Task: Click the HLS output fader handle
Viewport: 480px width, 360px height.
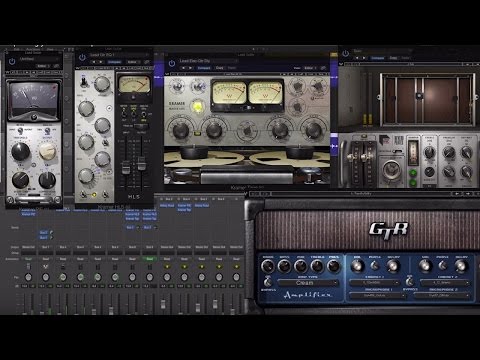Action: pos(141,165)
